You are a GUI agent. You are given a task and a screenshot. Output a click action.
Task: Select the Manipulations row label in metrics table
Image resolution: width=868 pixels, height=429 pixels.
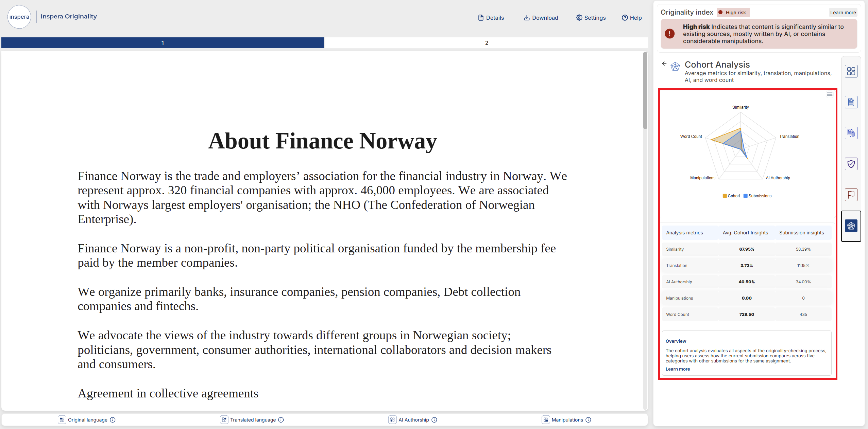coord(679,298)
